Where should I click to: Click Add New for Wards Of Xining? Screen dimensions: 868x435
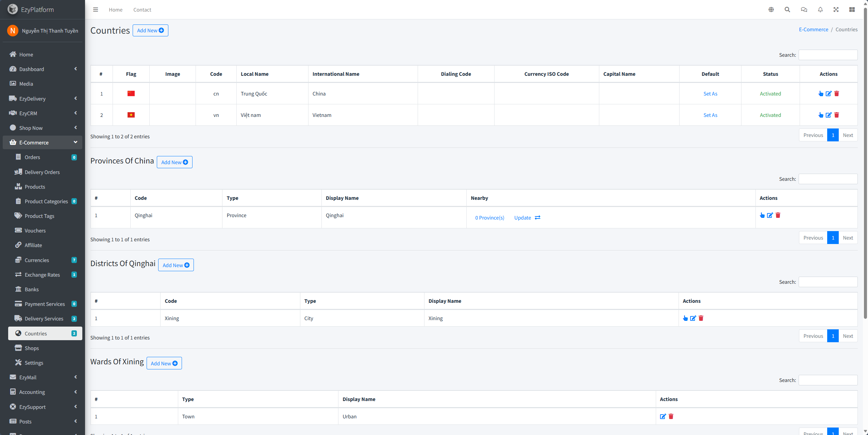[164, 363]
